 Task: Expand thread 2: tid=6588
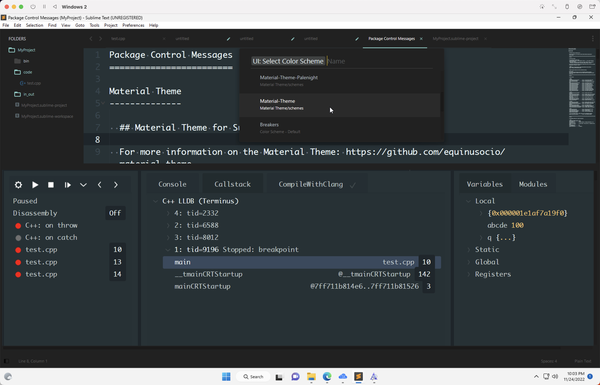coord(168,225)
